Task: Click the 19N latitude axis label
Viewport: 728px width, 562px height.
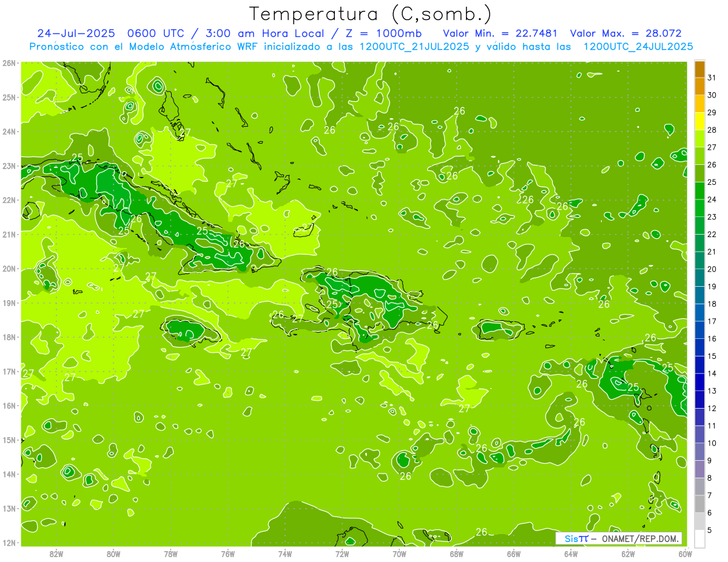Action: (x=8, y=303)
